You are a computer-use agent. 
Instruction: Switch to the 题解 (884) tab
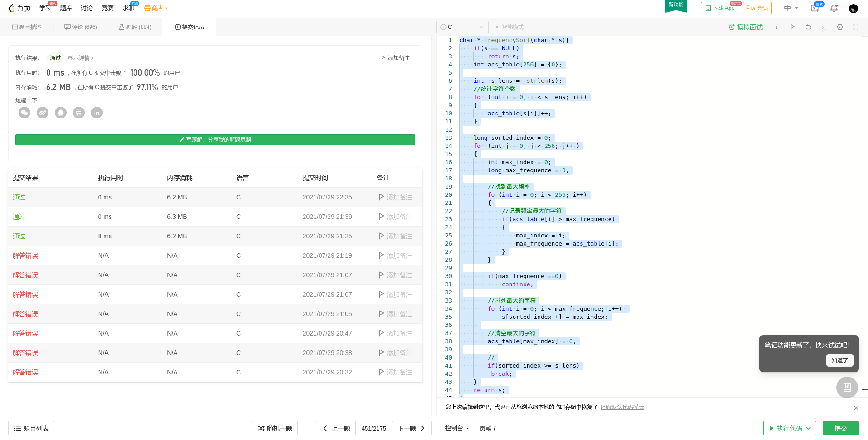135,27
